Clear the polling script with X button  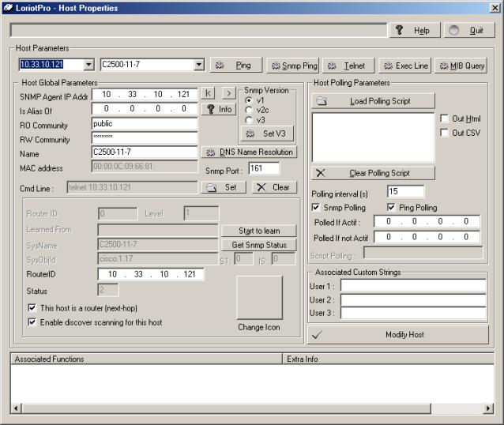(x=373, y=173)
